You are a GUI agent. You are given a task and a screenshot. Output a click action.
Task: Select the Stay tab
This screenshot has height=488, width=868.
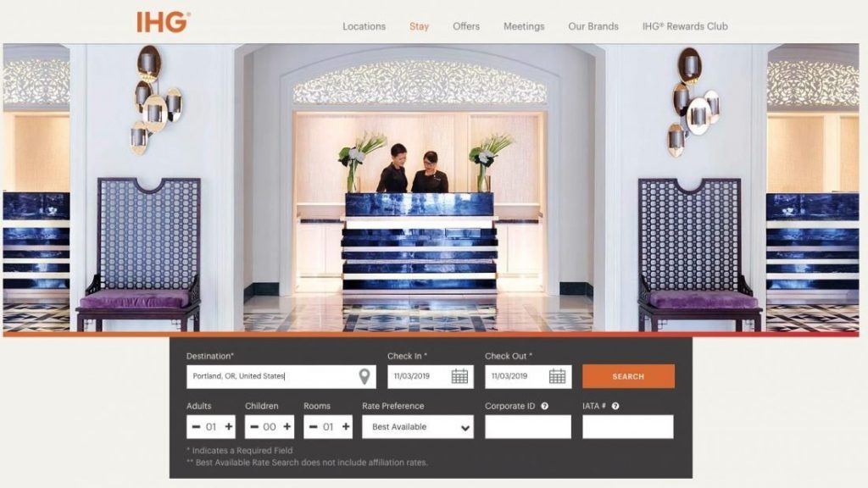419,26
